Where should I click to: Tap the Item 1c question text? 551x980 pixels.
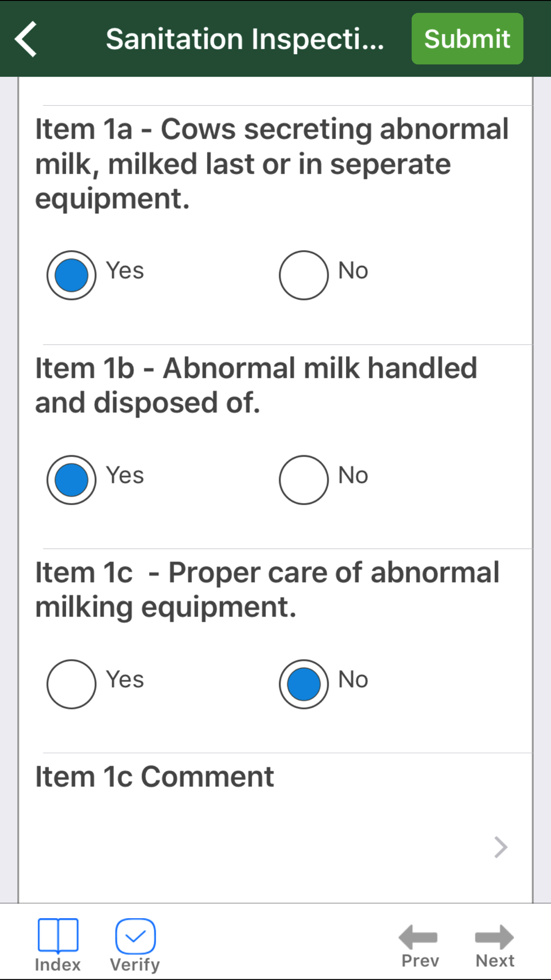click(267, 590)
